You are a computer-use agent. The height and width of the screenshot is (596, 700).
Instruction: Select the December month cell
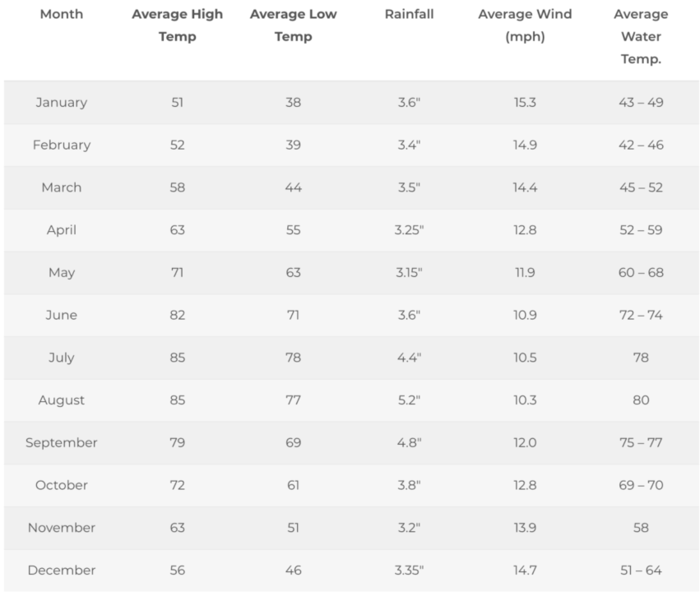[x=62, y=571]
